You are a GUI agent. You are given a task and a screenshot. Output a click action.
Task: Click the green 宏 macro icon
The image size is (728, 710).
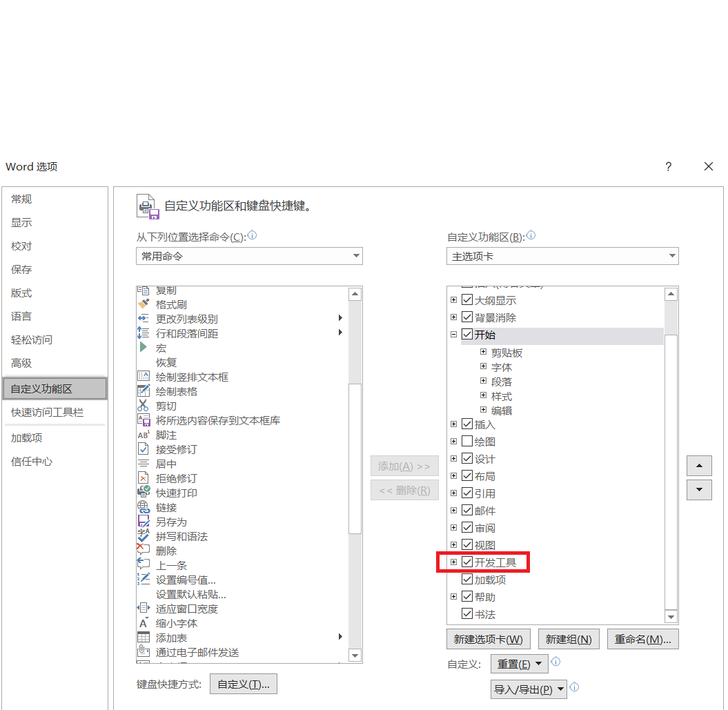click(144, 347)
